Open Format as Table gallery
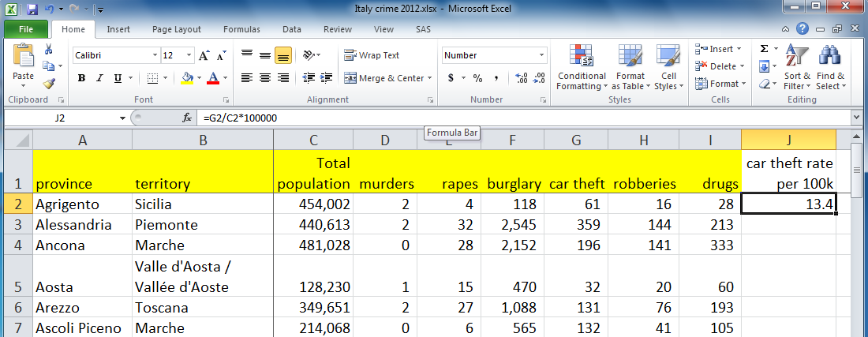The height and width of the screenshot is (337, 868). [x=630, y=67]
